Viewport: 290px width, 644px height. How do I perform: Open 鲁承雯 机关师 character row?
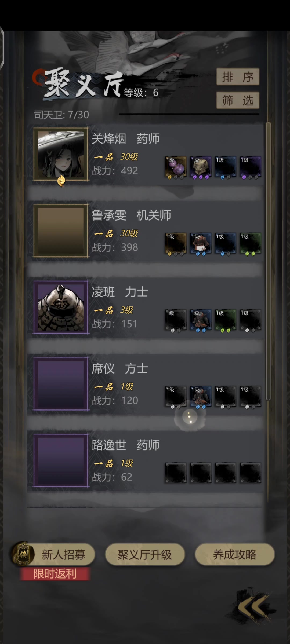click(x=145, y=231)
